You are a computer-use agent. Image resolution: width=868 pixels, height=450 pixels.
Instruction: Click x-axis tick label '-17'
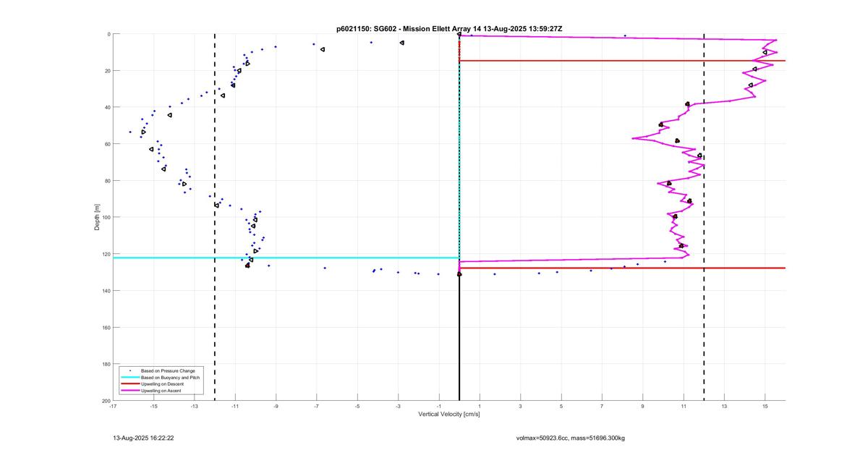click(113, 407)
